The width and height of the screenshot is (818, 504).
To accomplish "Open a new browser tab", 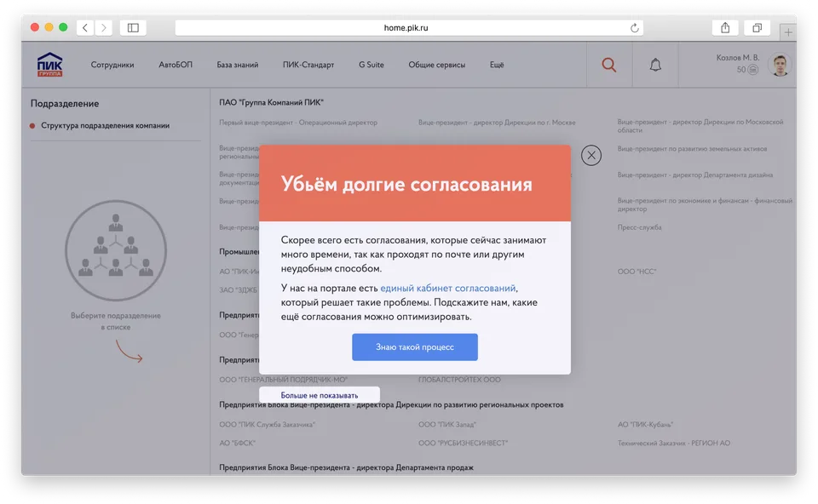I will 788,31.
